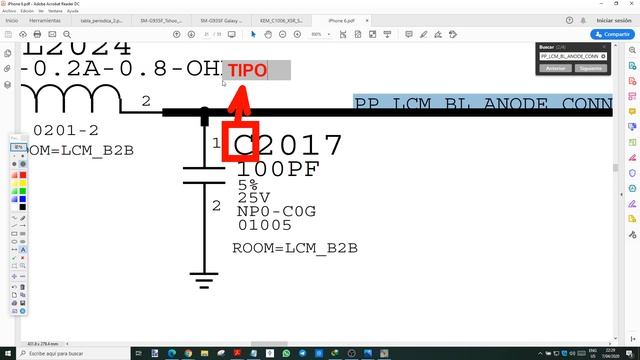Viewport: 640px width, 360px height.
Task: Send document by email envelope icon
Action: pyautogui.click(x=52, y=35)
